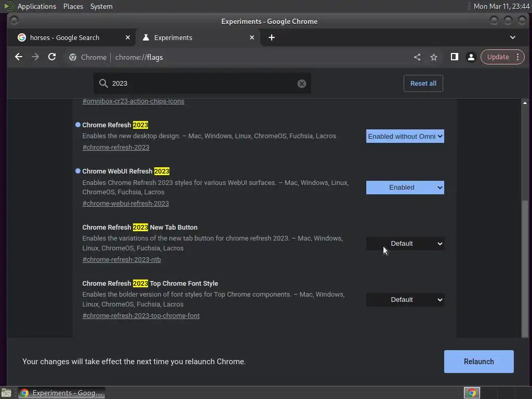The height and width of the screenshot is (399, 532).
Task: Open the #chrome-refresh-2023-top-chrome-font link
Action: [141, 315]
